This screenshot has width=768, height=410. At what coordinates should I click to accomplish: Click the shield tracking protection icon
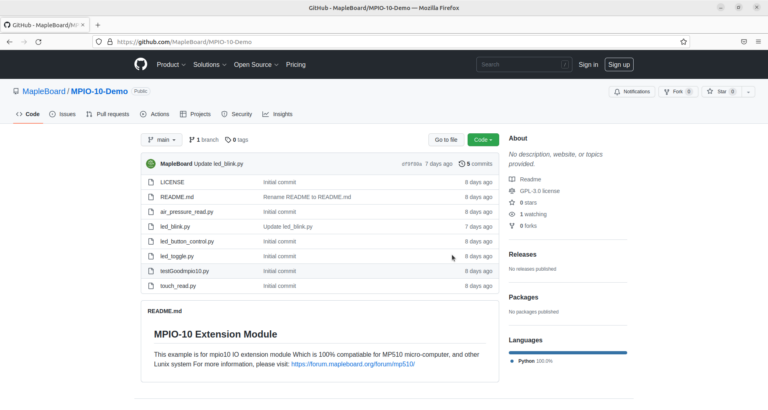pyautogui.click(x=99, y=42)
